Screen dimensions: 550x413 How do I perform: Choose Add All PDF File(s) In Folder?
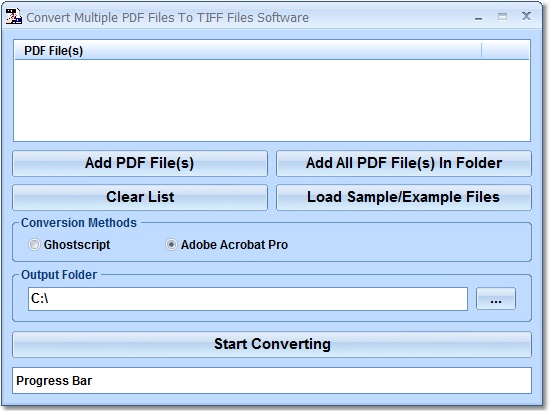pyautogui.click(x=404, y=163)
